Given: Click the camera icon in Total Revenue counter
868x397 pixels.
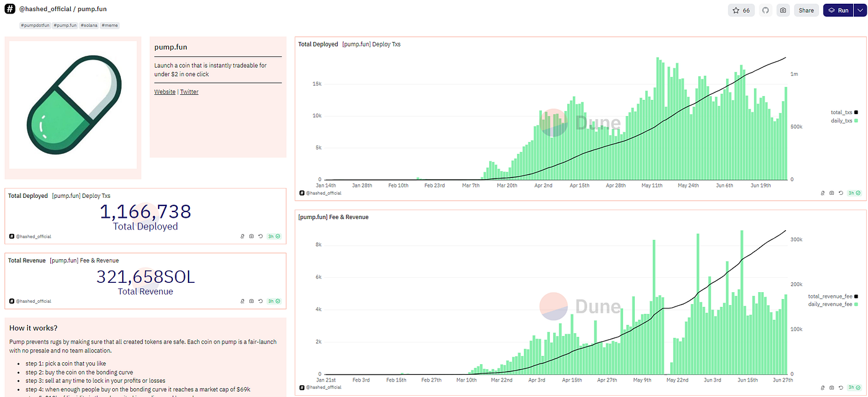Looking at the screenshot, I should [x=251, y=301].
